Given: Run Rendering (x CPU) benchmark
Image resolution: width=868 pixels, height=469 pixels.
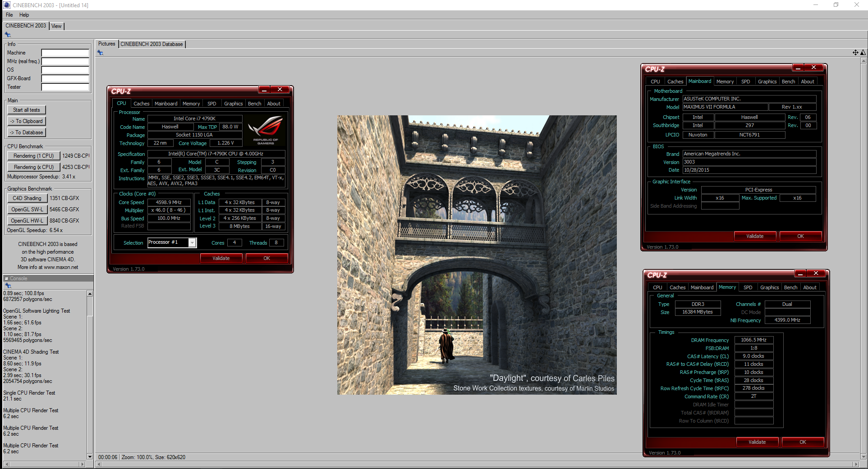Looking at the screenshot, I should click(x=33, y=167).
